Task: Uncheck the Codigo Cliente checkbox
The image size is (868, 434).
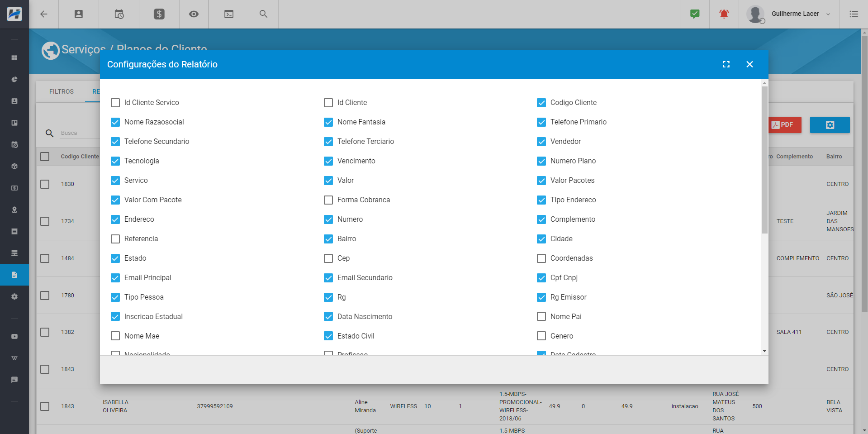Action: (541, 103)
